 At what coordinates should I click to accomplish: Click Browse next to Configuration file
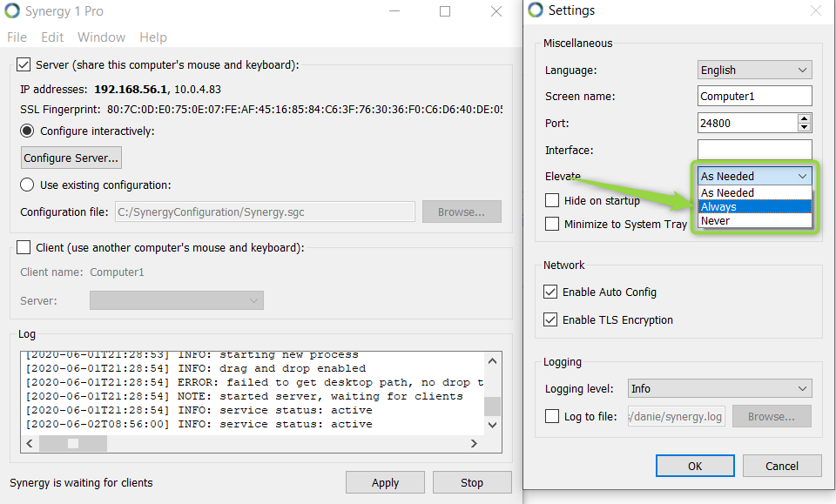click(462, 212)
